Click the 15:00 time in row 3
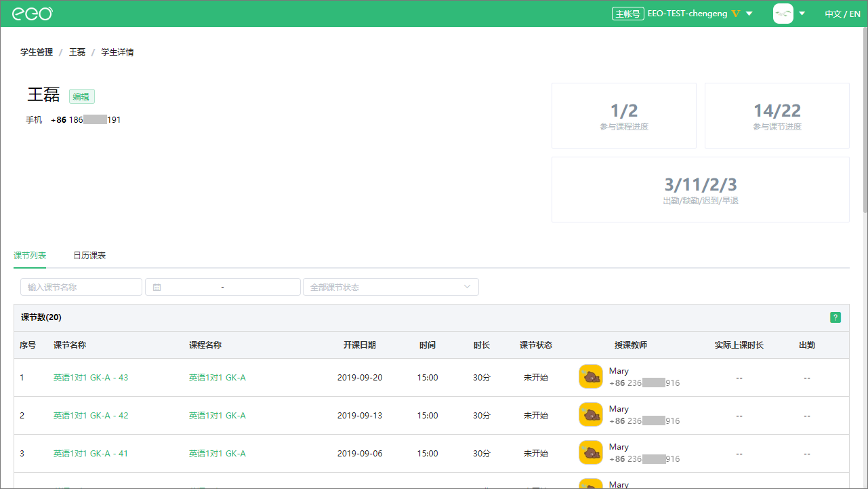Screen dimensions: 868x489 428,454
